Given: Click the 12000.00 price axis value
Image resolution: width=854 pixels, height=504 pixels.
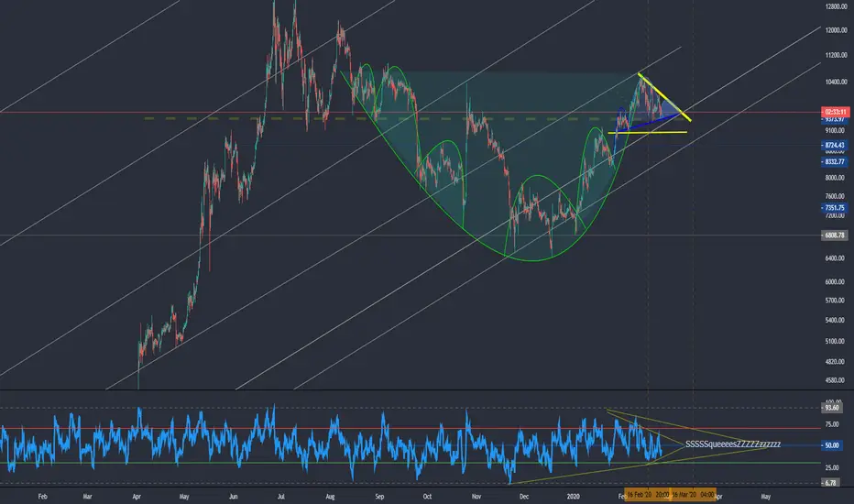Looking at the screenshot, I should [836, 30].
